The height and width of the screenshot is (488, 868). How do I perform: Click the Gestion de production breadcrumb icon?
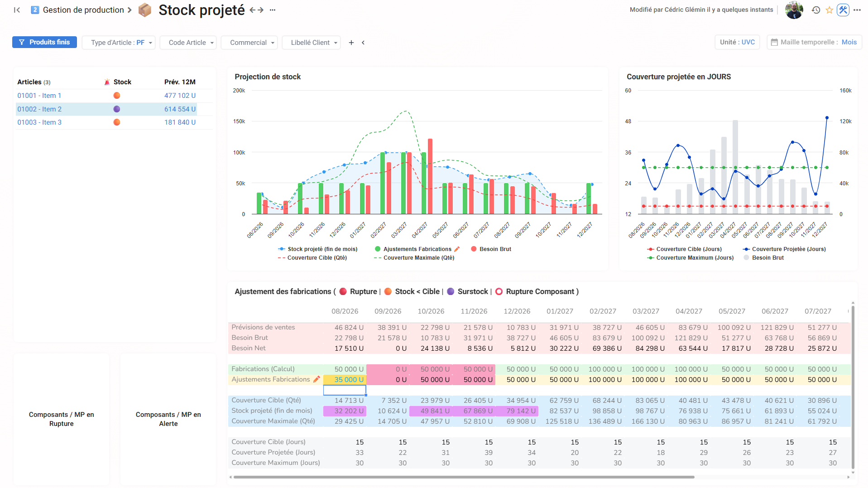(35, 10)
